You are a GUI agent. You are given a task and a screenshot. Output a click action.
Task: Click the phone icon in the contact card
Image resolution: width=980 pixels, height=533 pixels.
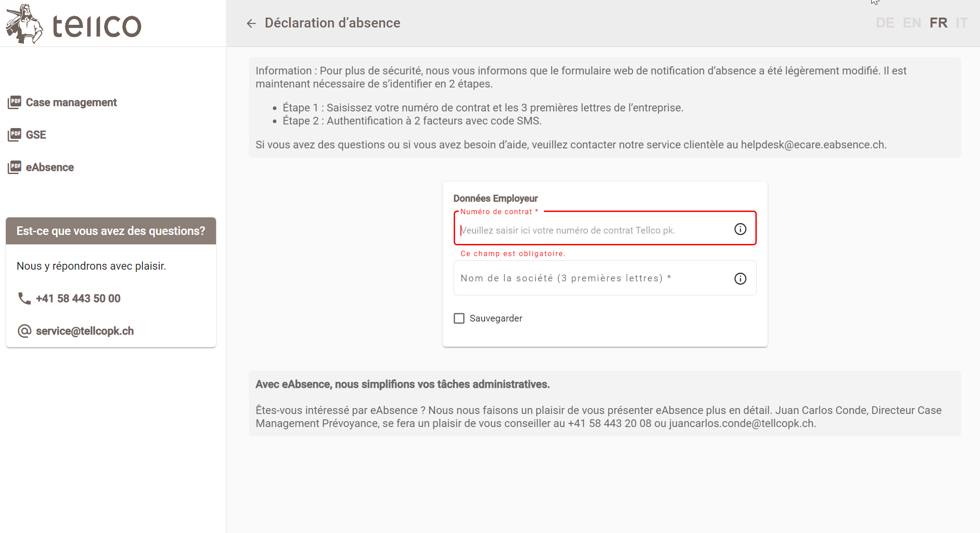(24, 299)
